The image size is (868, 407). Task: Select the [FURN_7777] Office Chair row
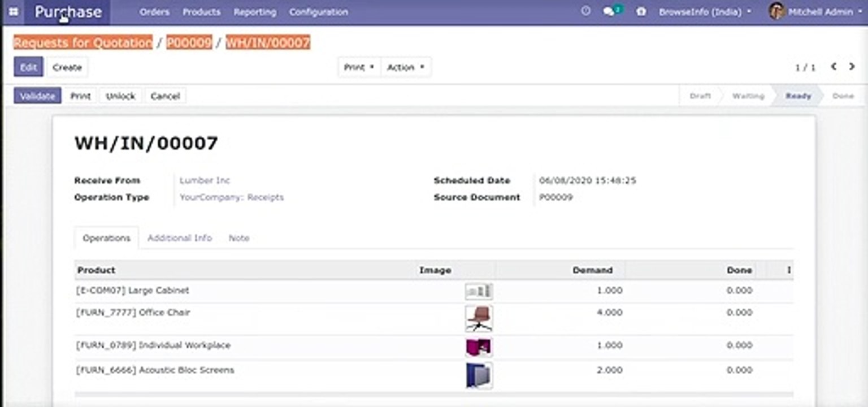click(433, 319)
